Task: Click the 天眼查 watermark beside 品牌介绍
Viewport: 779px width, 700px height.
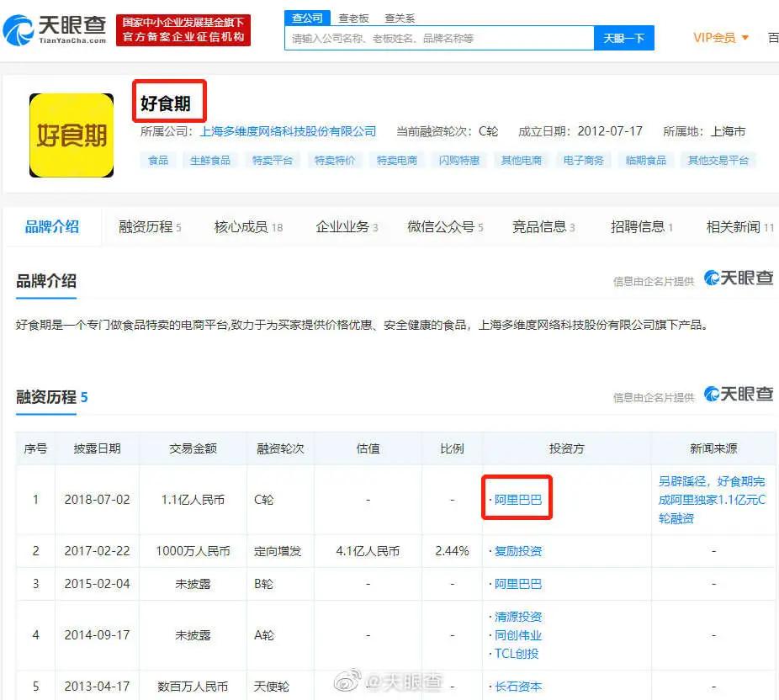Action: click(x=739, y=278)
